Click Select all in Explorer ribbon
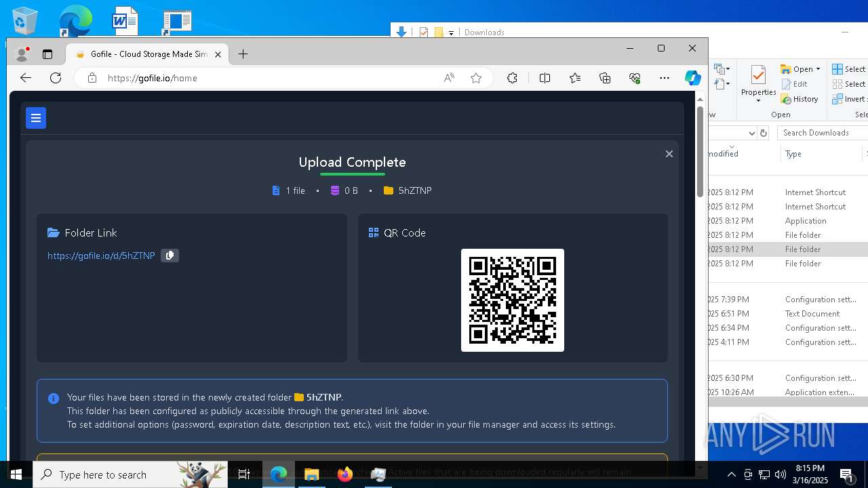Viewport: 868px width, 488px height. 849,69
